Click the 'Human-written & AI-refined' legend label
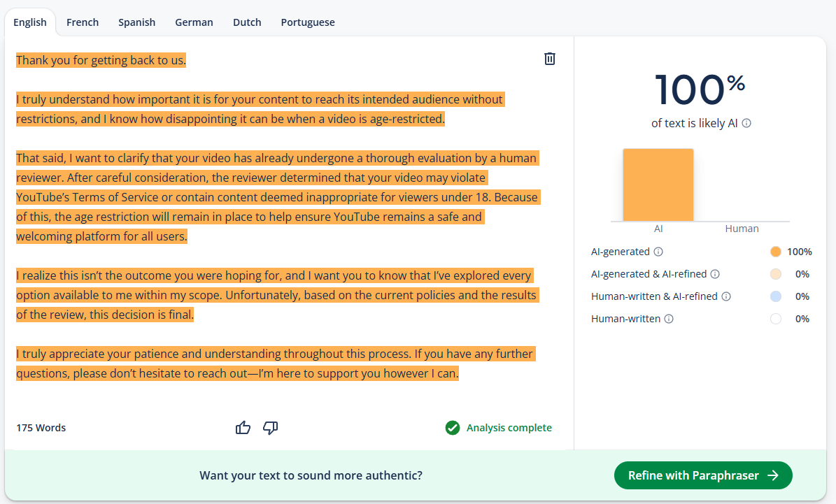The width and height of the screenshot is (836, 504). [x=654, y=296]
